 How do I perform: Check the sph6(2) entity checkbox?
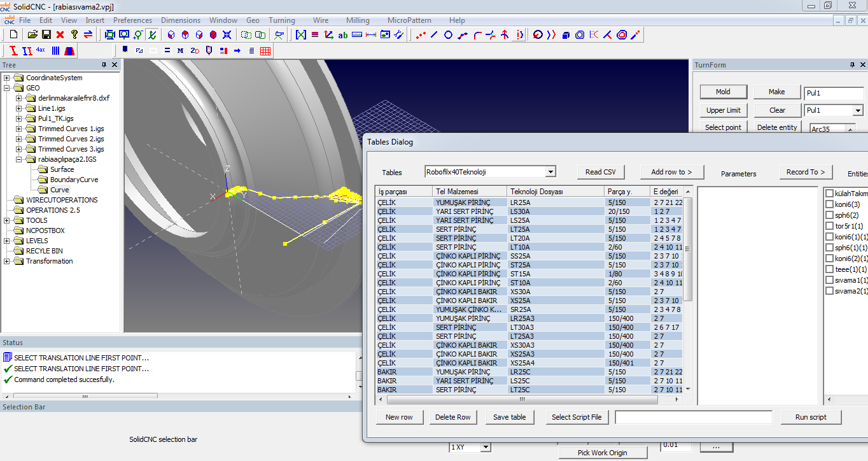[x=829, y=215]
